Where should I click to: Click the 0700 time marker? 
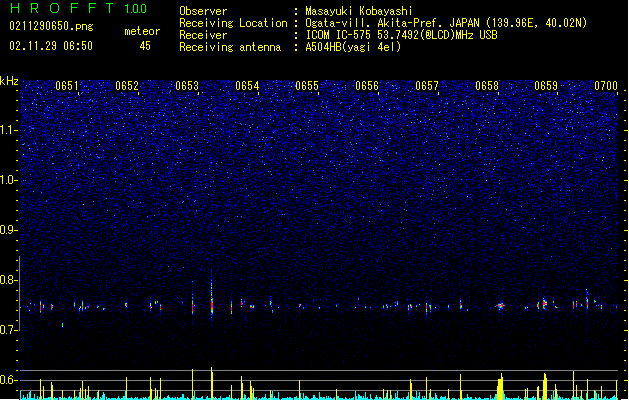(606, 86)
